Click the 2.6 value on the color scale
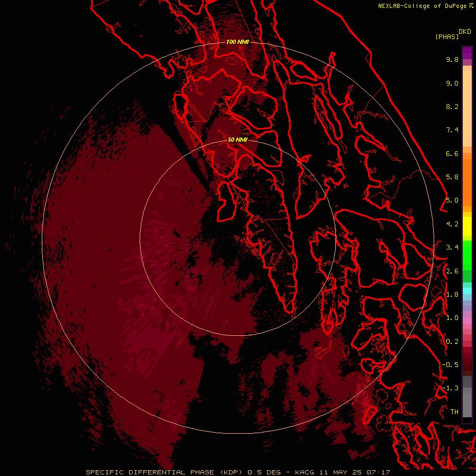Image resolution: width=476 pixels, height=476 pixels. pos(452,271)
